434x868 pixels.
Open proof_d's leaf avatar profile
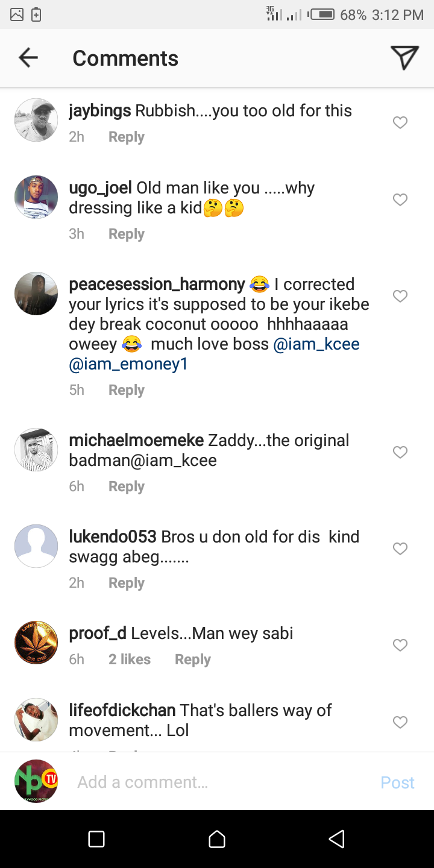[x=36, y=643]
